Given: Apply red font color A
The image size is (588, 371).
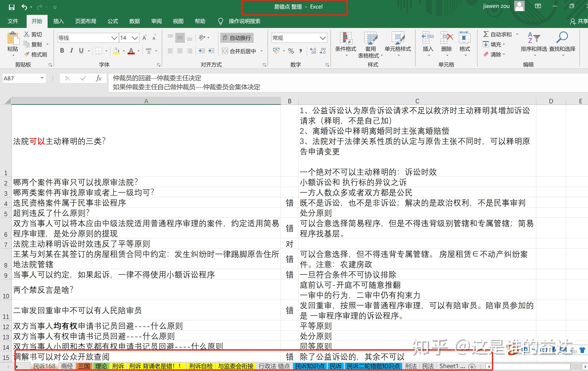Looking at the screenshot, I should pos(131,51).
